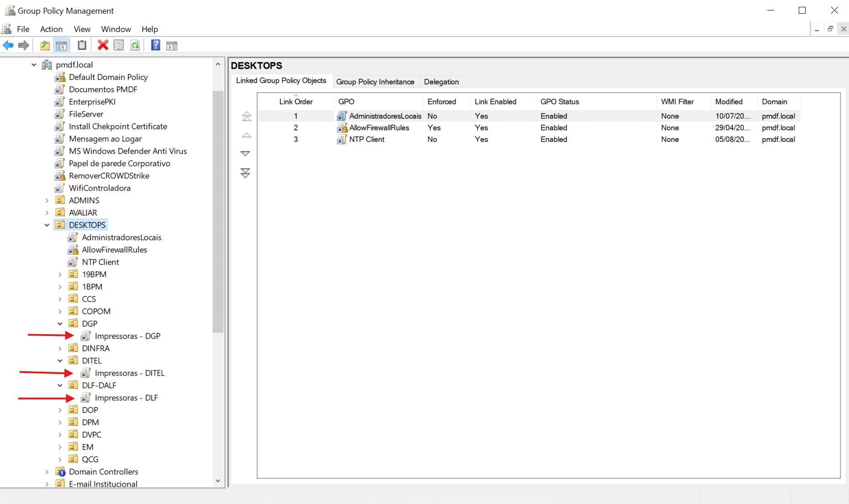Toggle Enforced on NTP Client link
Viewport: 849px width, 504px height.
click(x=432, y=139)
